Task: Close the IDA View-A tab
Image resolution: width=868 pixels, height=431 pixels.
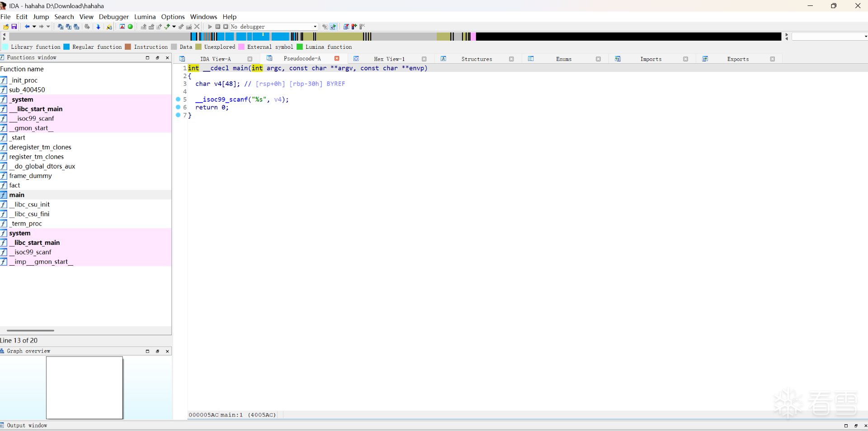Action: (250, 59)
